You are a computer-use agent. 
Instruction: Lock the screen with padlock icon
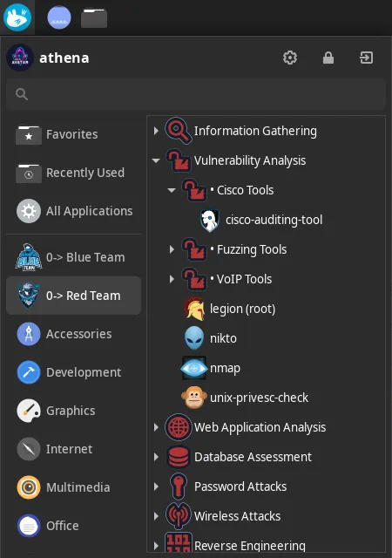click(328, 58)
